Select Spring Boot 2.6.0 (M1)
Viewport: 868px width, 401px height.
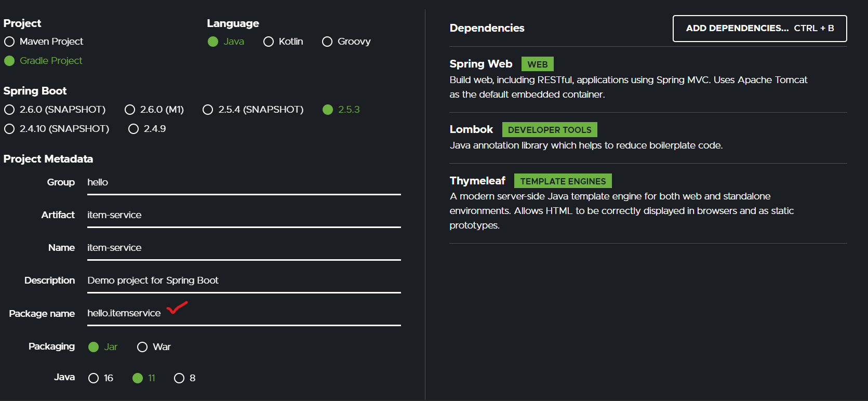click(x=154, y=110)
